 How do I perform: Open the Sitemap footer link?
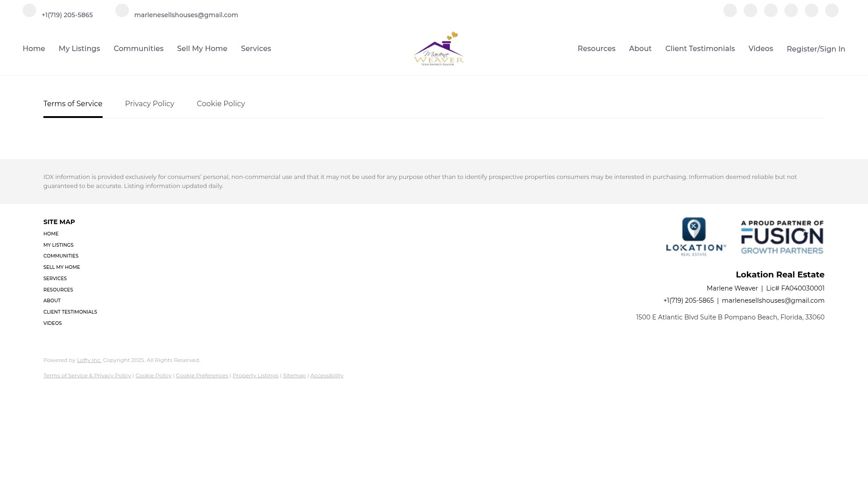tap(294, 375)
